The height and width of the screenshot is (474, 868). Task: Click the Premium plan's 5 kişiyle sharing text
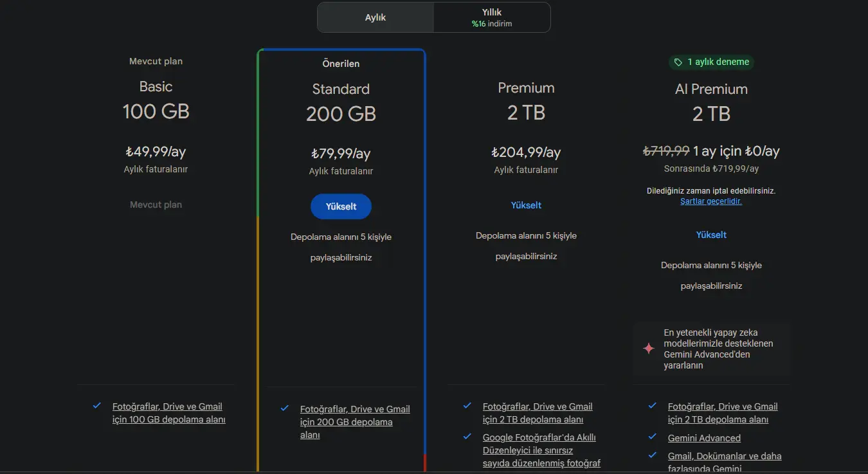click(526, 246)
